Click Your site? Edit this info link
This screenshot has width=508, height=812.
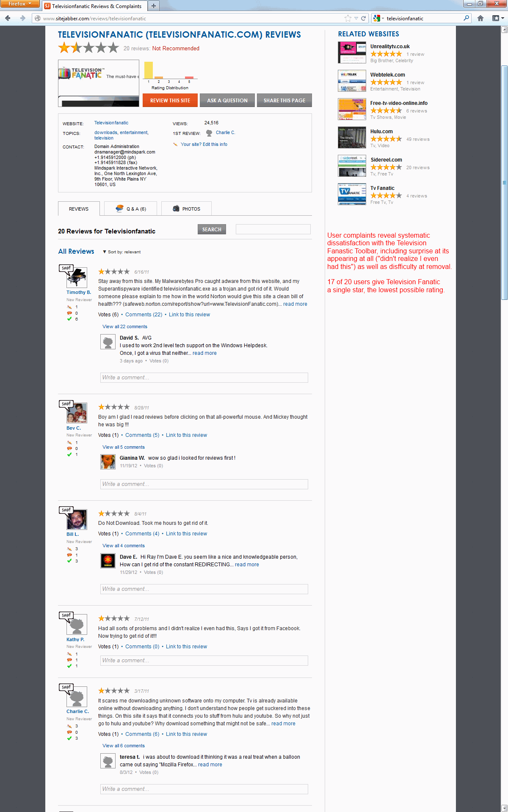point(204,144)
